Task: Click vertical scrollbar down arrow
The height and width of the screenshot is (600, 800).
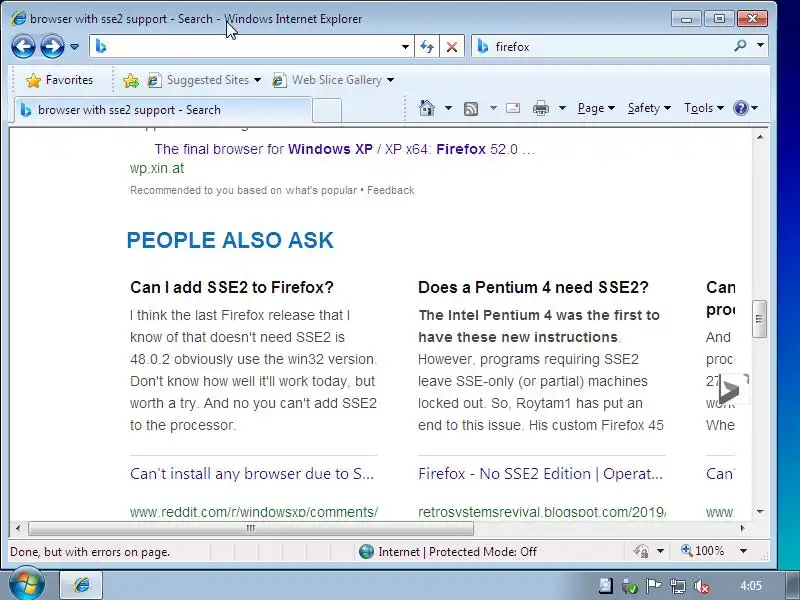Action: (760, 512)
